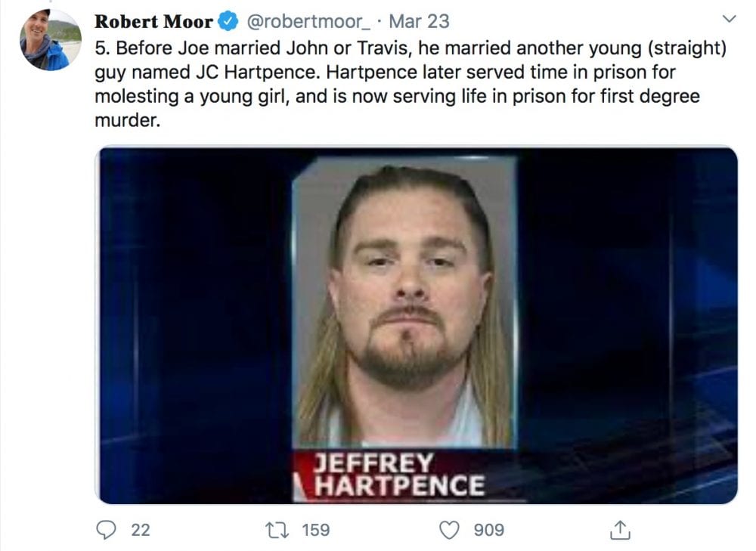Open the Mar 23 timestamp link
Image resolution: width=756 pixels, height=551 pixels.
coord(419,21)
